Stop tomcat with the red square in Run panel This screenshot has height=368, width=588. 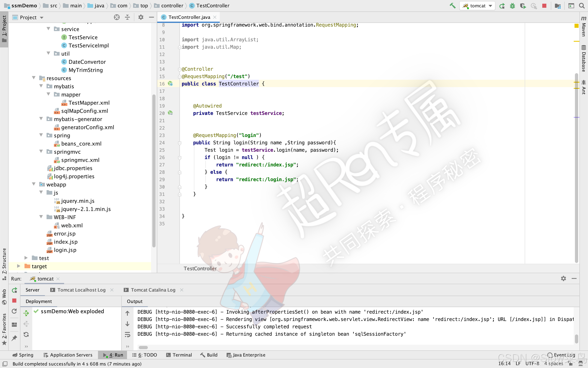14,301
